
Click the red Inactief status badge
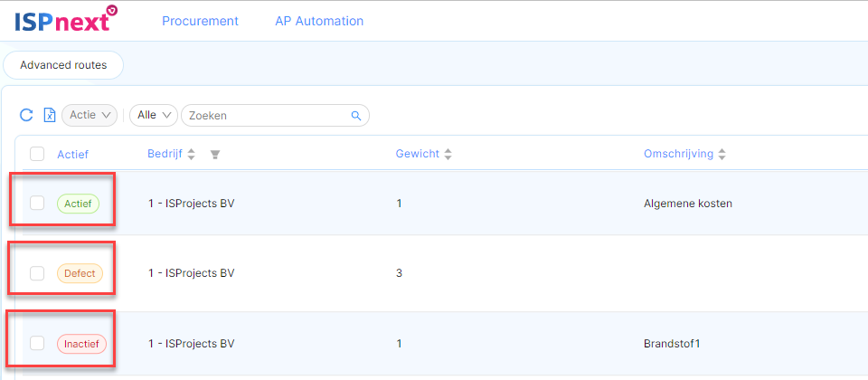pos(81,344)
